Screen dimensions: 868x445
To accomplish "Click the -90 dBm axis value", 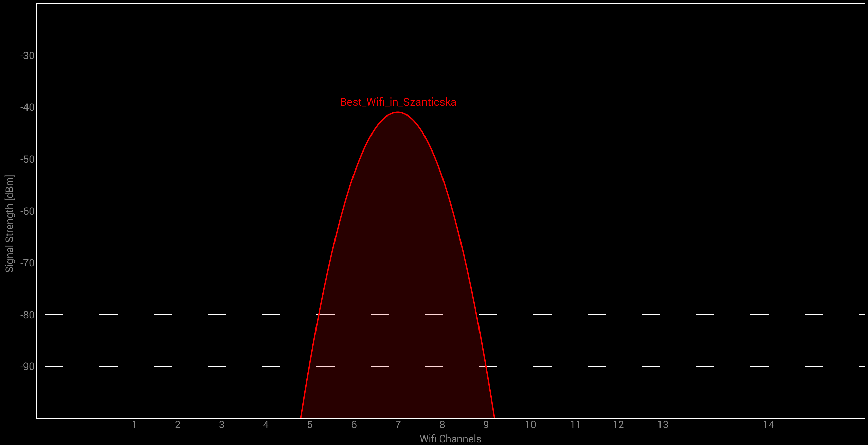I will (x=27, y=367).
